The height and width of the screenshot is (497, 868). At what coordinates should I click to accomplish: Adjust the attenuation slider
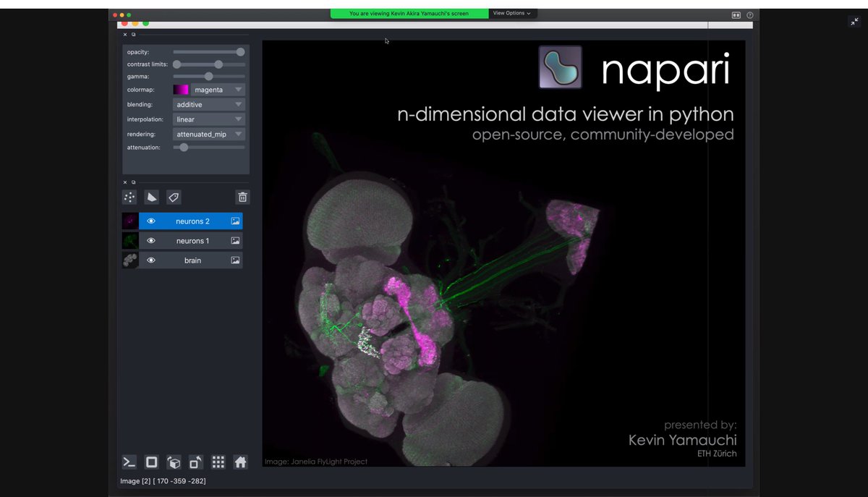(x=209, y=148)
